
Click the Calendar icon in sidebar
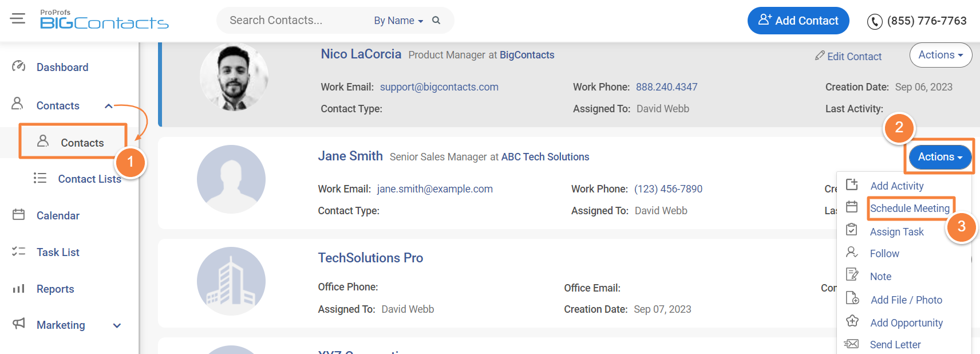(19, 215)
